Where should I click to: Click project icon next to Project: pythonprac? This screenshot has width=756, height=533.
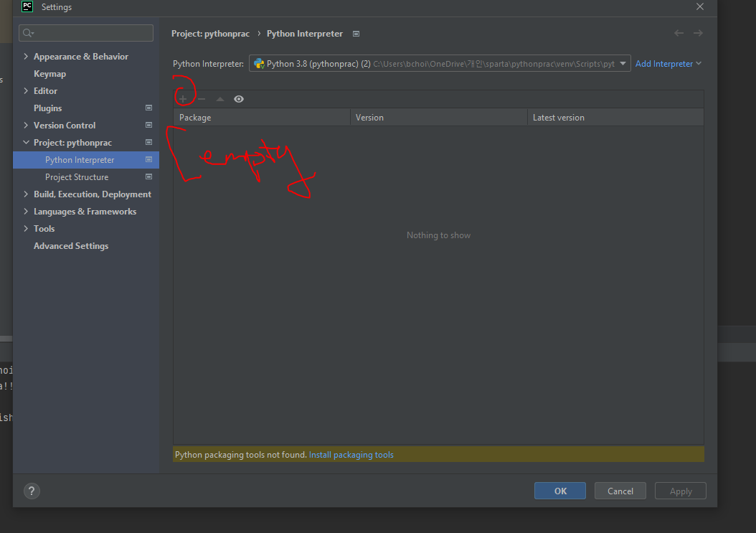click(149, 142)
